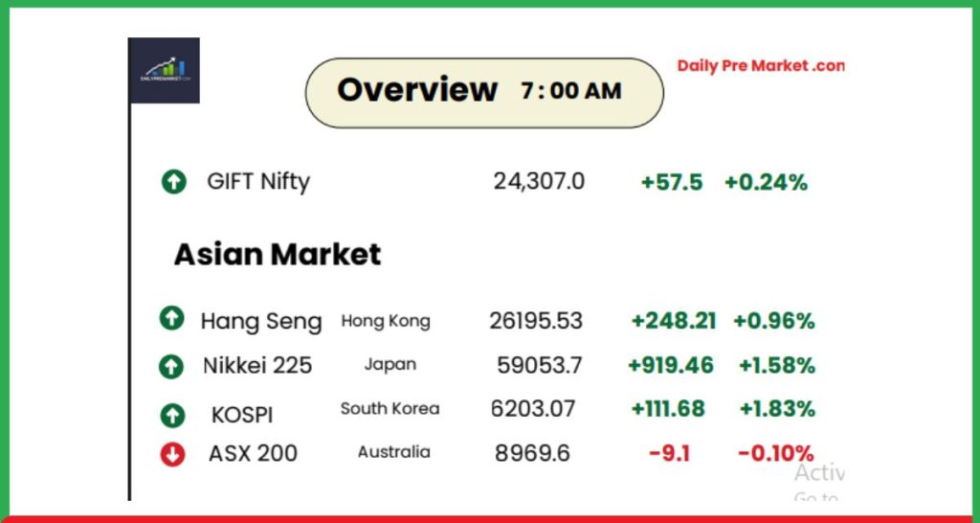Click Hang Seng change +248.21

674,321
